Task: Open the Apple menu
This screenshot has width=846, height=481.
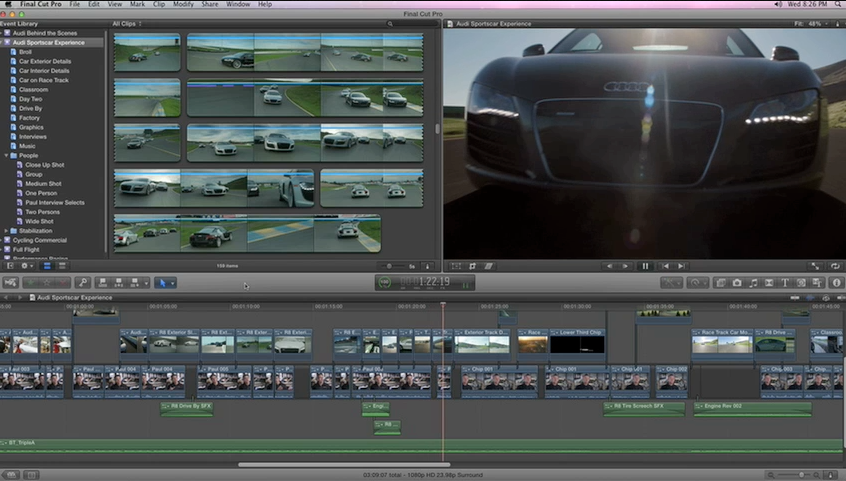Action: [x=8, y=4]
